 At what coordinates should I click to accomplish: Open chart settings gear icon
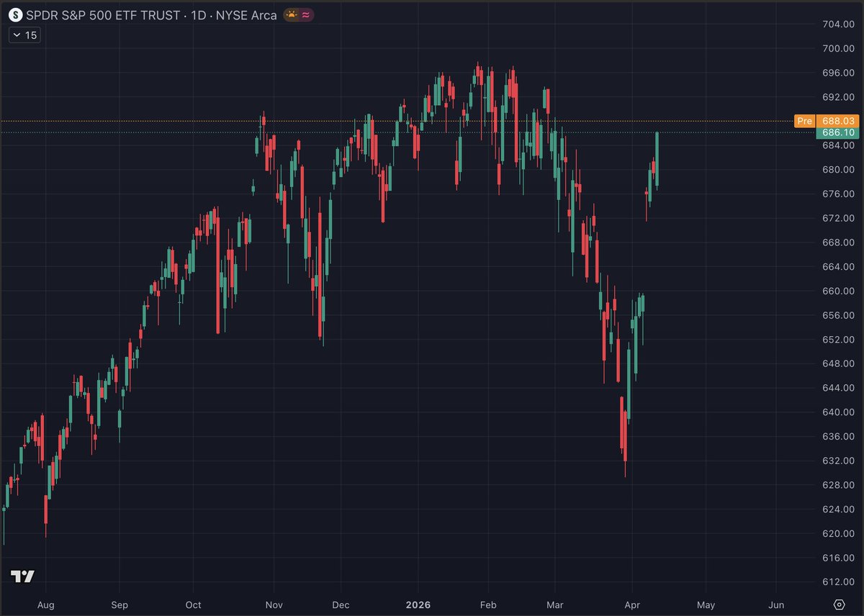click(x=839, y=604)
